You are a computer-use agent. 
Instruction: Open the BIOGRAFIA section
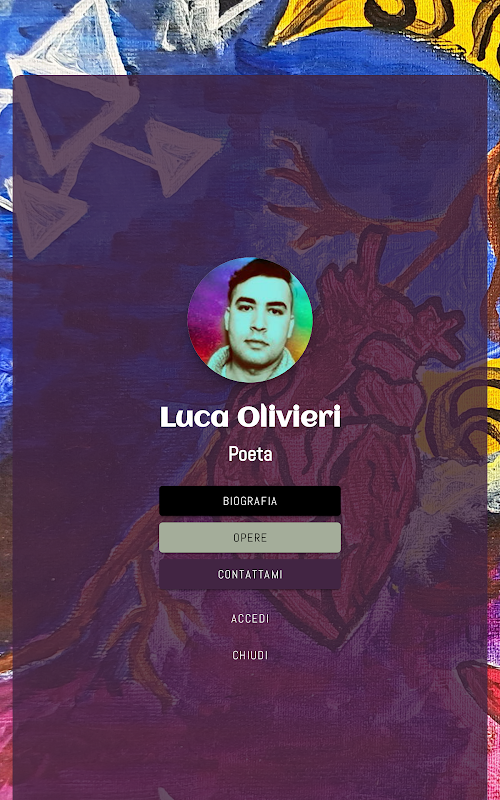250,501
